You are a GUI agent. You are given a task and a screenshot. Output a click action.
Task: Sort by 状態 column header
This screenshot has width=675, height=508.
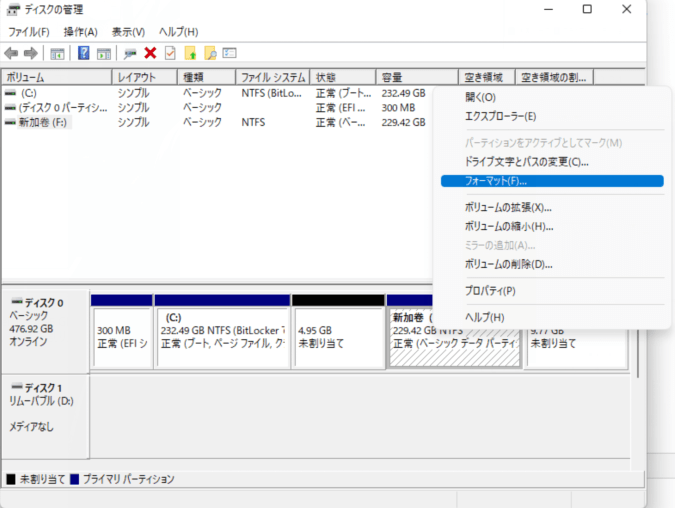(x=343, y=77)
